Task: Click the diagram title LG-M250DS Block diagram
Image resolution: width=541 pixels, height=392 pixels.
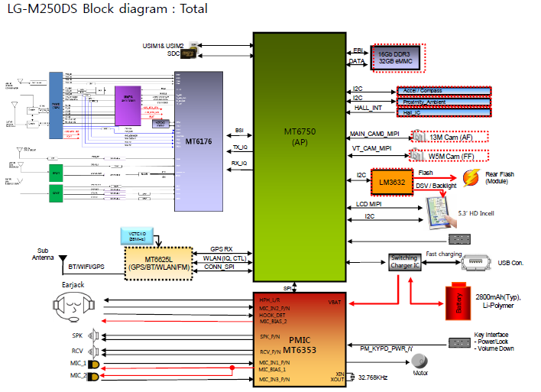Action: click(107, 8)
